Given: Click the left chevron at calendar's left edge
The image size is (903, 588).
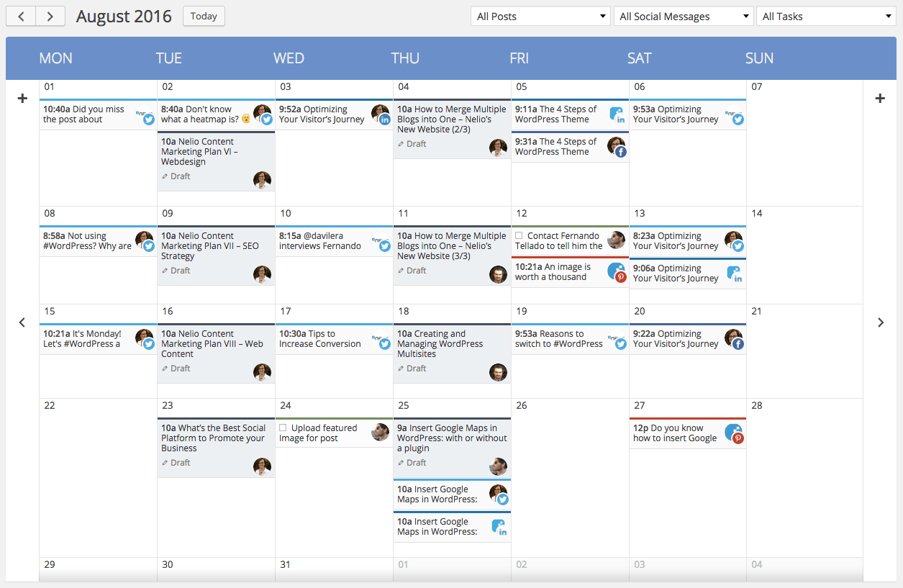Looking at the screenshot, I should click(22, 322).
